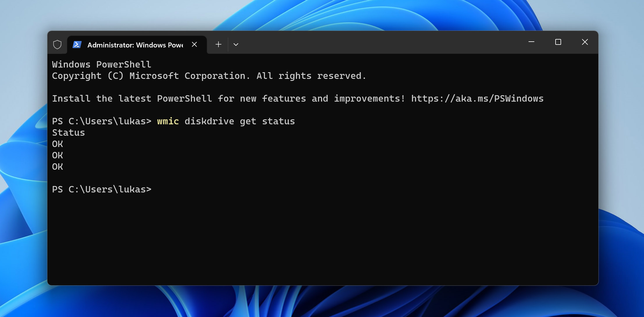Click the PowerShell icon on the tab
The width and height of the screenshot is (644, 317).
point(77,45)
